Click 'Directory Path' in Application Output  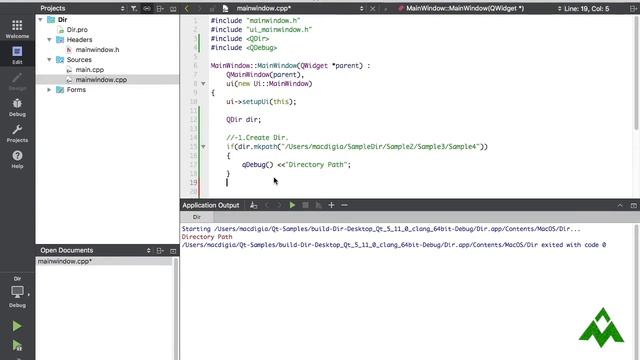207,237
